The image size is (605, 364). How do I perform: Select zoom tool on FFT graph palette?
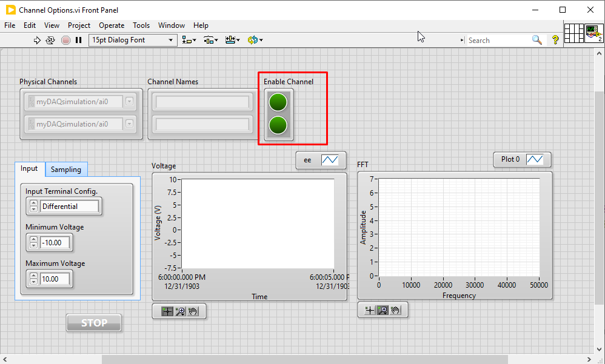pos(383,310)
